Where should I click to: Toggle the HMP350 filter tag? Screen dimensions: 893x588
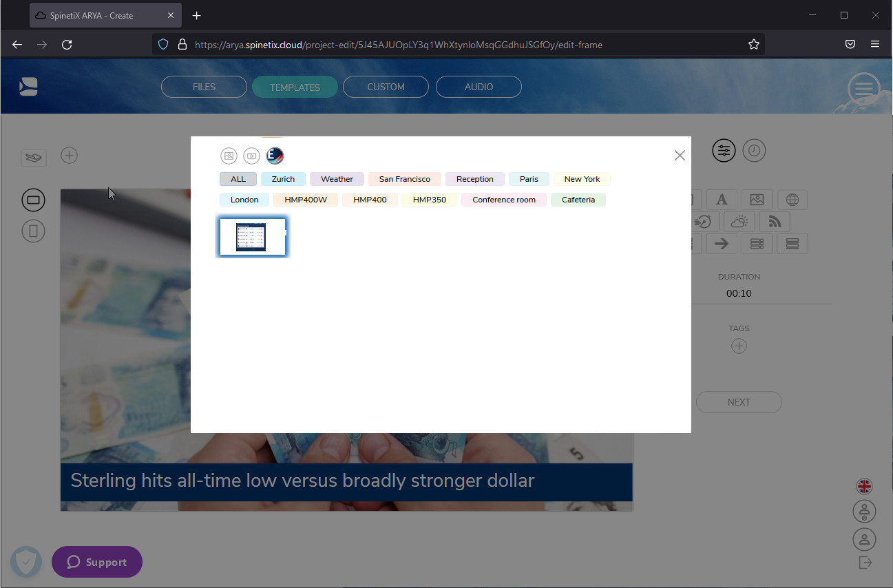(429, 199)
